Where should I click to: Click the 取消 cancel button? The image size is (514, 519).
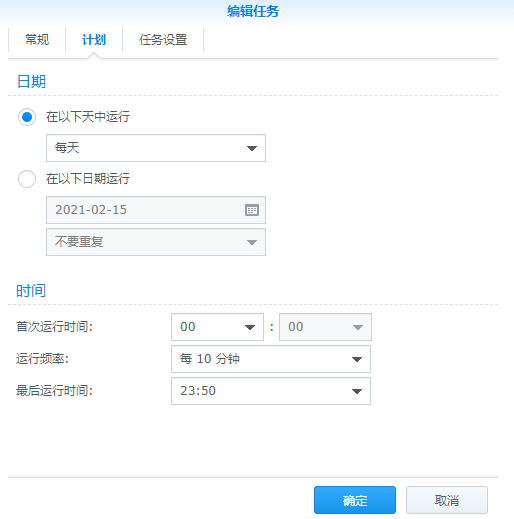pyautogui.click(x=447, y=500)
